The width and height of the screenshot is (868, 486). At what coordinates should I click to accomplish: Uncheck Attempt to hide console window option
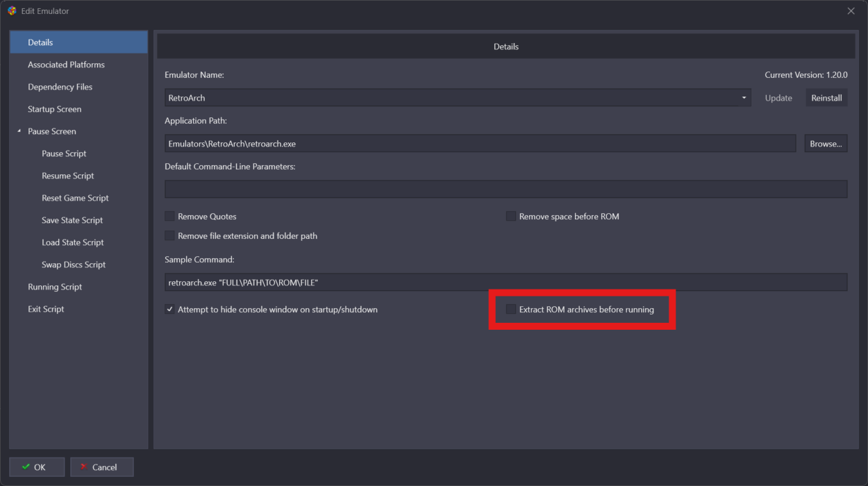(x=169, y=310)
